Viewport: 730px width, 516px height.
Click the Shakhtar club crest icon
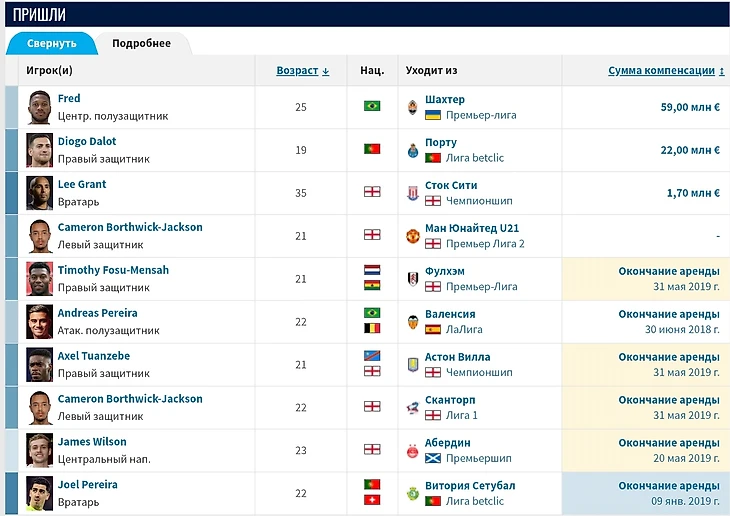click(412, 107)
